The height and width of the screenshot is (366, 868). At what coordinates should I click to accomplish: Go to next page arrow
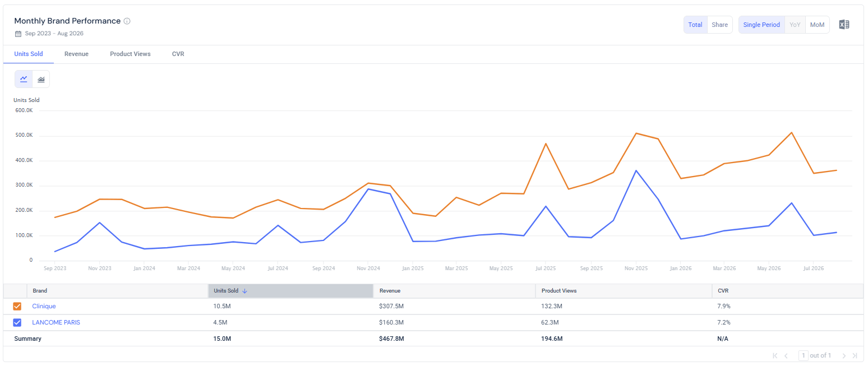[844, 356]
